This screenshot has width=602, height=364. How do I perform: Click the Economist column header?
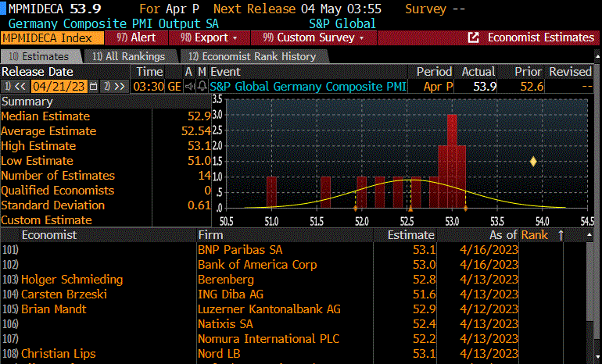pyautogui.click(x=49, y=235)
